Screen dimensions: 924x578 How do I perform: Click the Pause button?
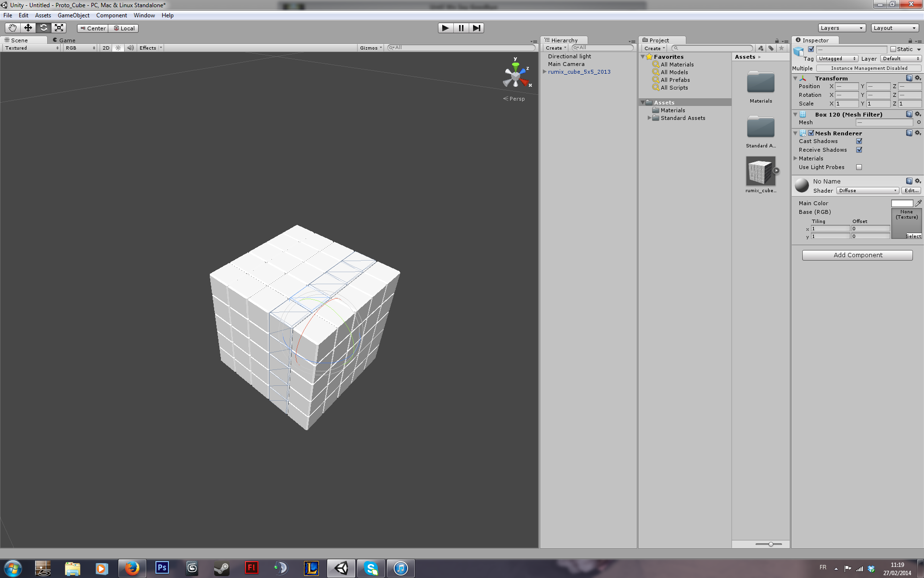[461, 28]
